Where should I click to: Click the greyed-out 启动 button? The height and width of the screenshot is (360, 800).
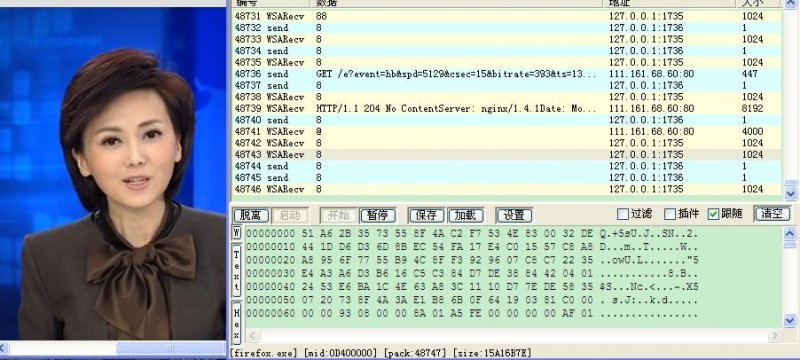click(290, 215)
